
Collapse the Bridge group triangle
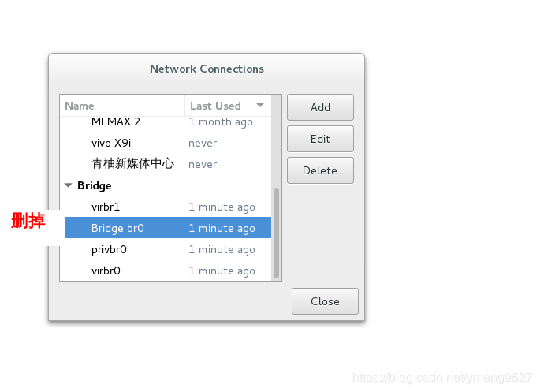(x=69, y=186)
